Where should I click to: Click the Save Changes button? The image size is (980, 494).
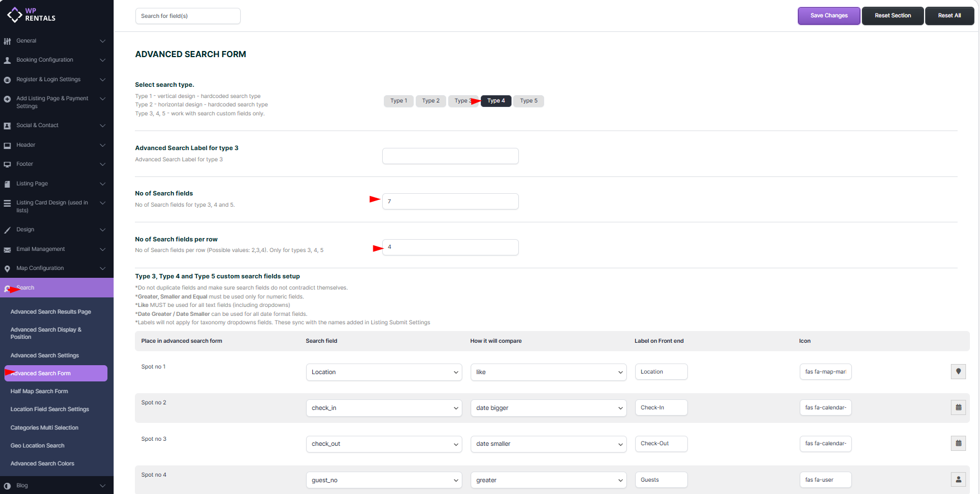828,16
